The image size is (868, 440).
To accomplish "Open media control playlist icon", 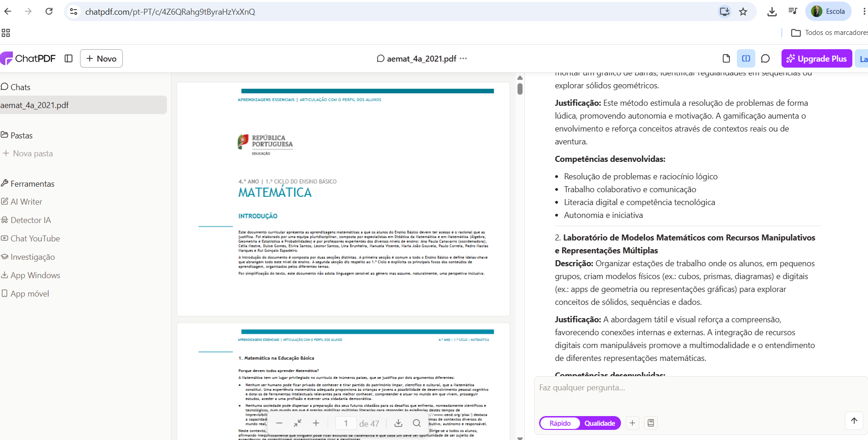I will click(x=793, y=11).
